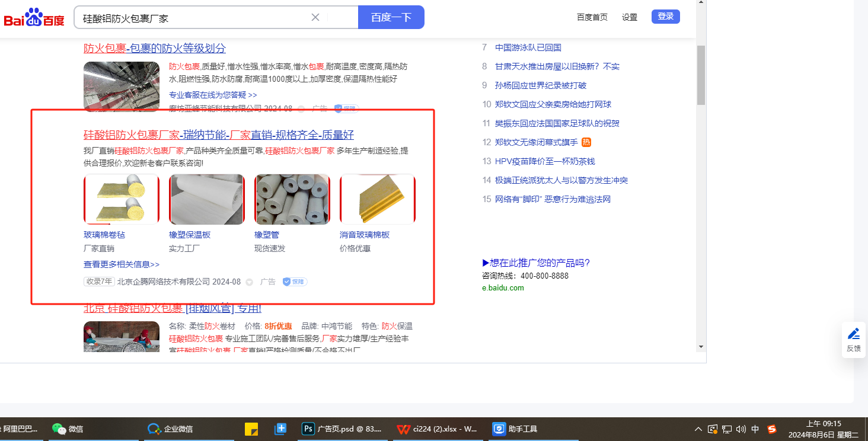Open hot search 郑钦文无缘闭幕式旗手
This screenshot has height=441, width=868.
pos(537,142)
